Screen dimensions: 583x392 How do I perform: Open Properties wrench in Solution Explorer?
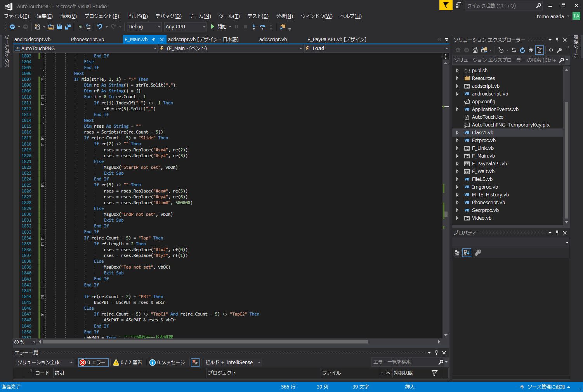pyautogui.click(x=560, y=50)
